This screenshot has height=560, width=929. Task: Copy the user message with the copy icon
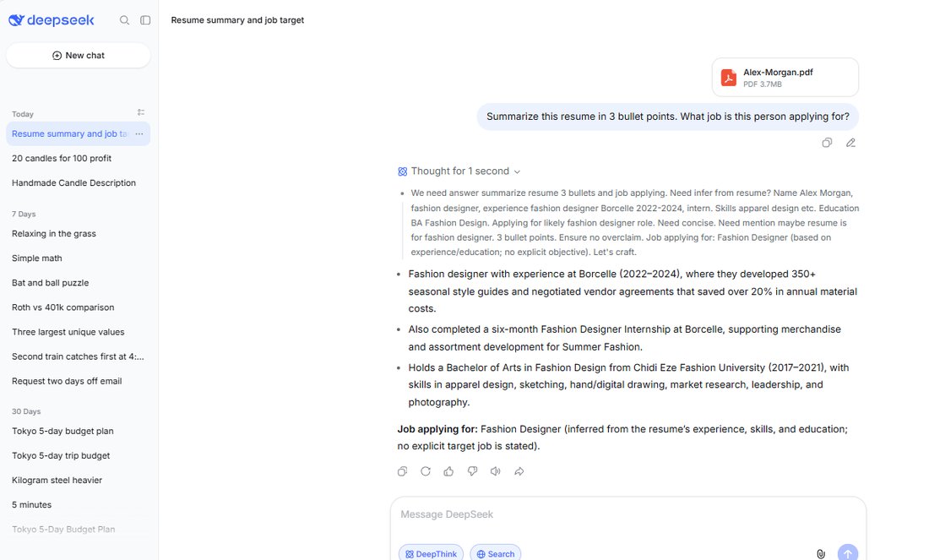(x=827, y=143)
